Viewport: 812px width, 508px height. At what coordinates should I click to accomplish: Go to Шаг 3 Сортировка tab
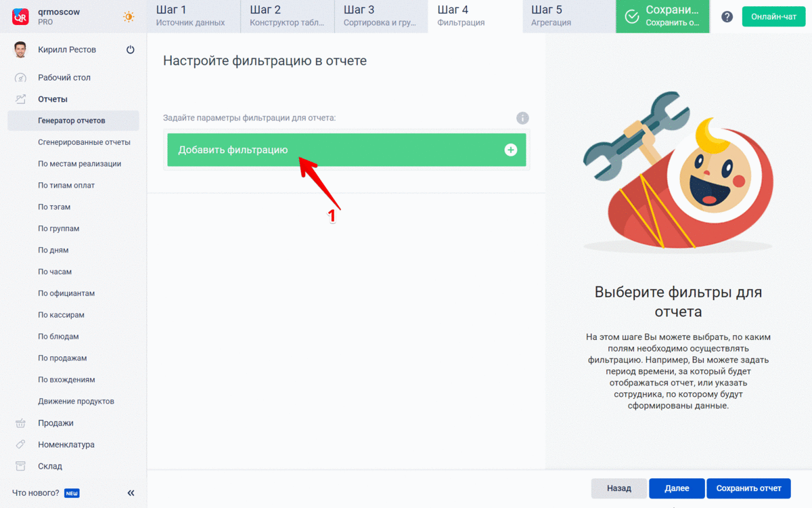pyautogui.click(x=381, y=16)
